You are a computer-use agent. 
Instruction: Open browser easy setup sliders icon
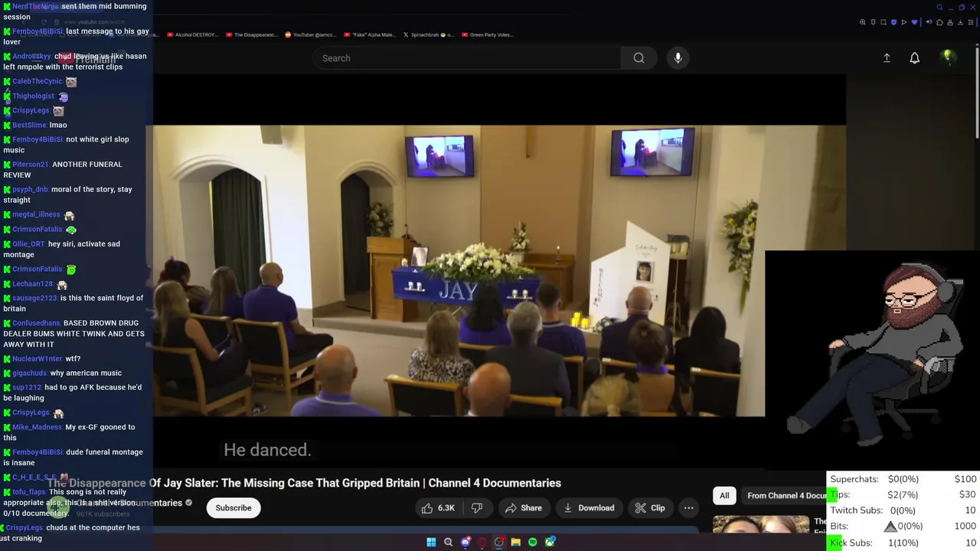[x=971, y=22]
